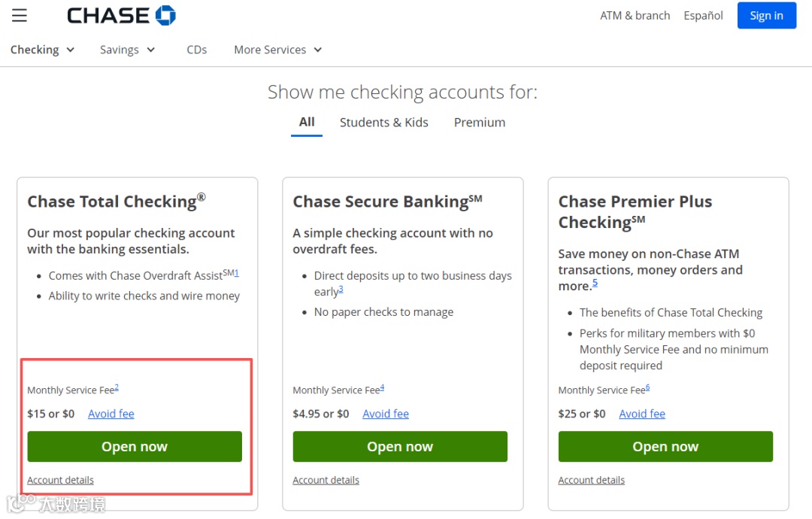Click Avoid fee under Total Checking
Viewport: 812px width, 519px height.
coord(111,414)
